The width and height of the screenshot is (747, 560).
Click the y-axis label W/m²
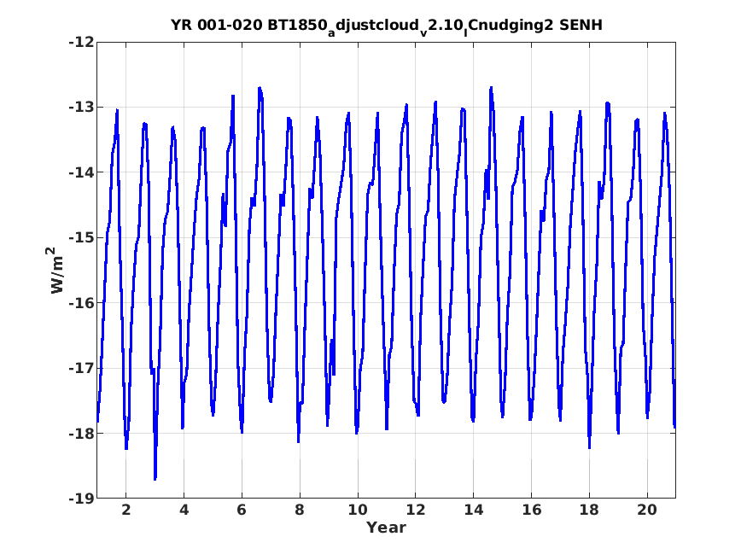point(56,270)
